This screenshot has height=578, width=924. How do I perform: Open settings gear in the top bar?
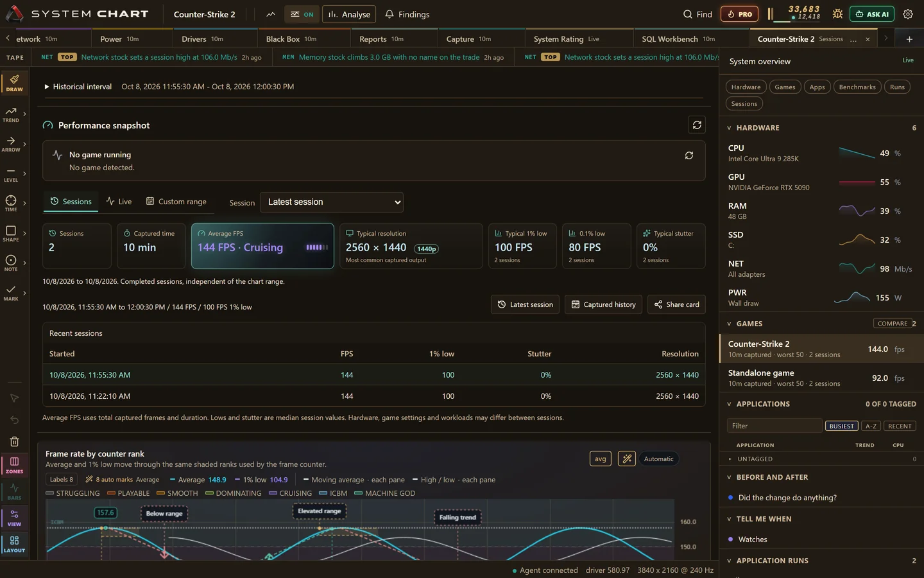[907, 14]
